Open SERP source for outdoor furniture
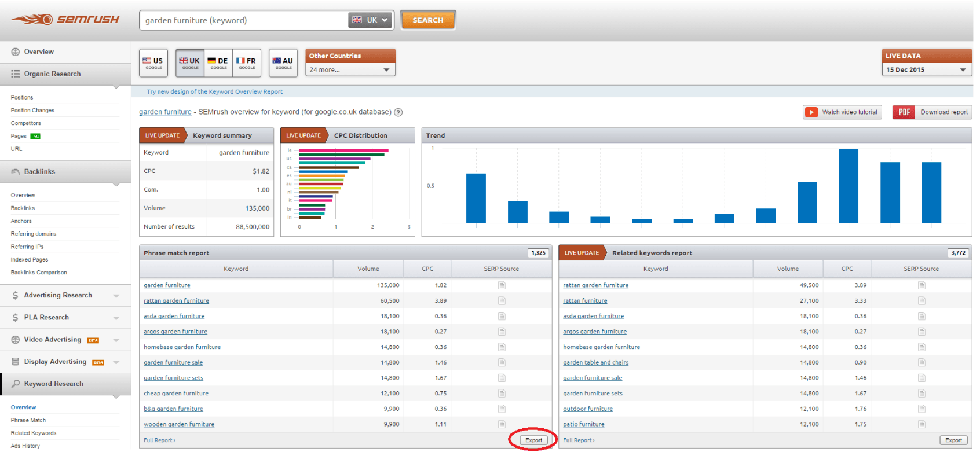The width and height of the screenshot is (980, 452). tap(922, 409)
